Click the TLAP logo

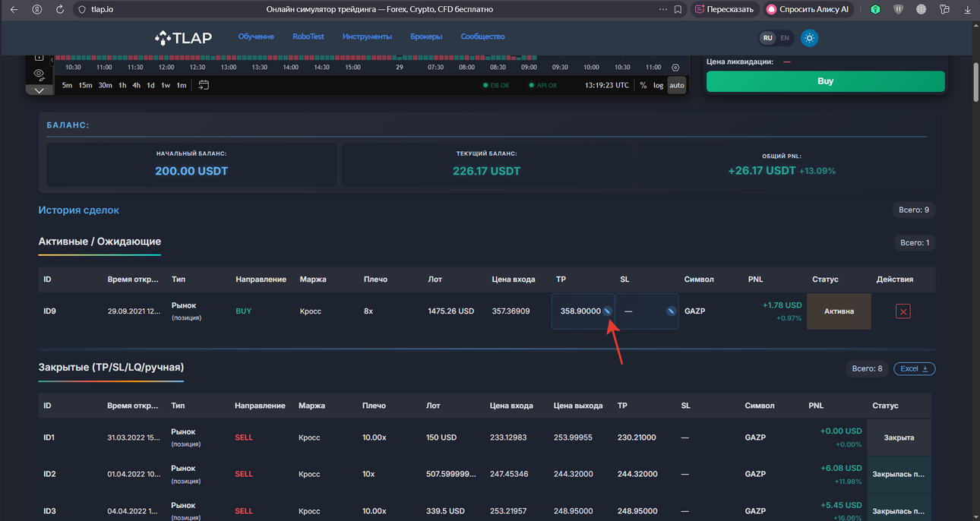coord(183,37)
